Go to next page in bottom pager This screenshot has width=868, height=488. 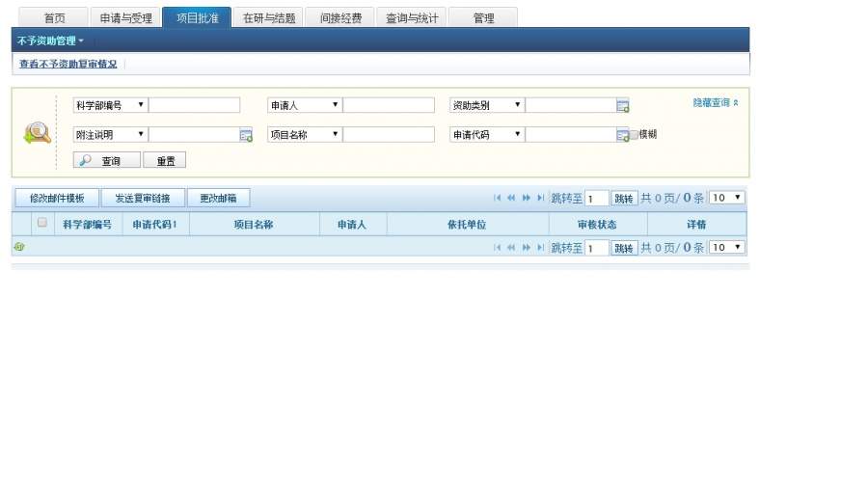[526, 247]
